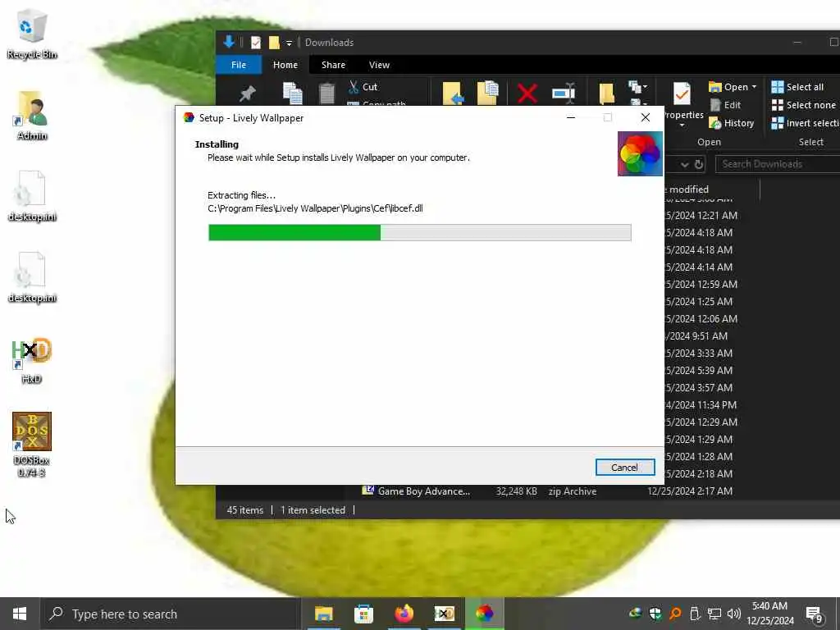Open File Explorer from the taskbar
The width and height of the screenshot is (840, 630).
(323, 614)
